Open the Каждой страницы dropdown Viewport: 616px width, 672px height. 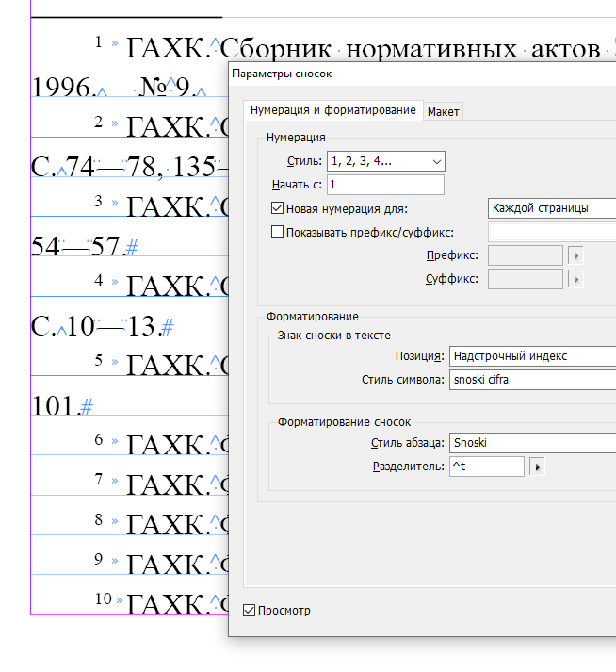click(x=552, y=208)
